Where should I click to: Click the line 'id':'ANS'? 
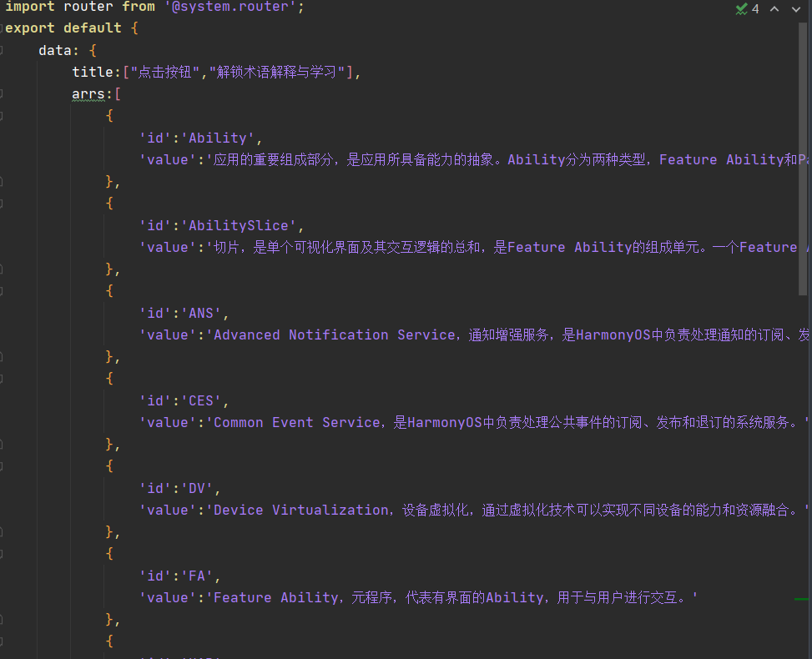(x=184, y=313)
